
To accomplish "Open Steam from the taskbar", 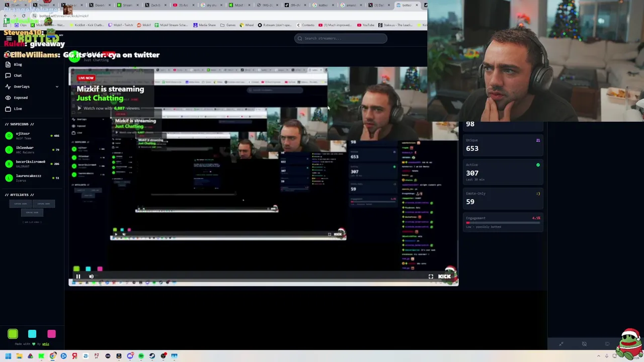I will coord(152,356).
